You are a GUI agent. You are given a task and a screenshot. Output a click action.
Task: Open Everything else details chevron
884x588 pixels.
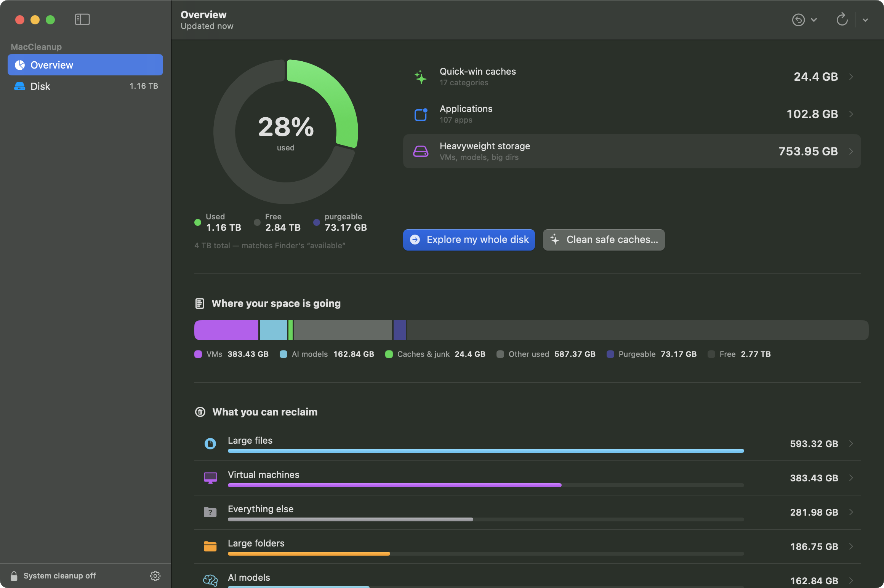[851, 512]
